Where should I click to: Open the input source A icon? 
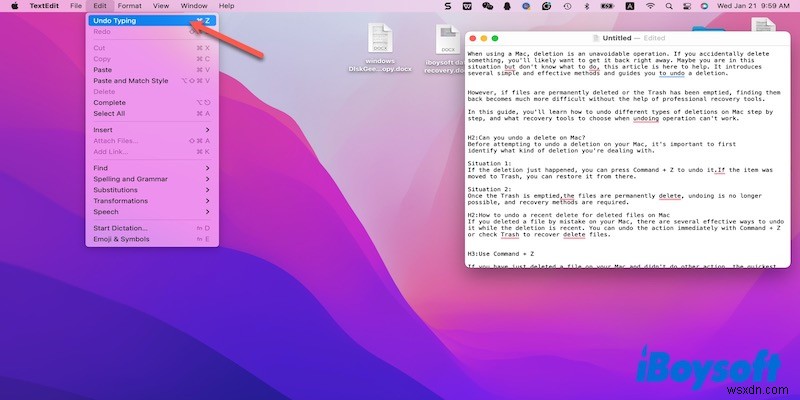pyautogui.click(x=630, y=6)
